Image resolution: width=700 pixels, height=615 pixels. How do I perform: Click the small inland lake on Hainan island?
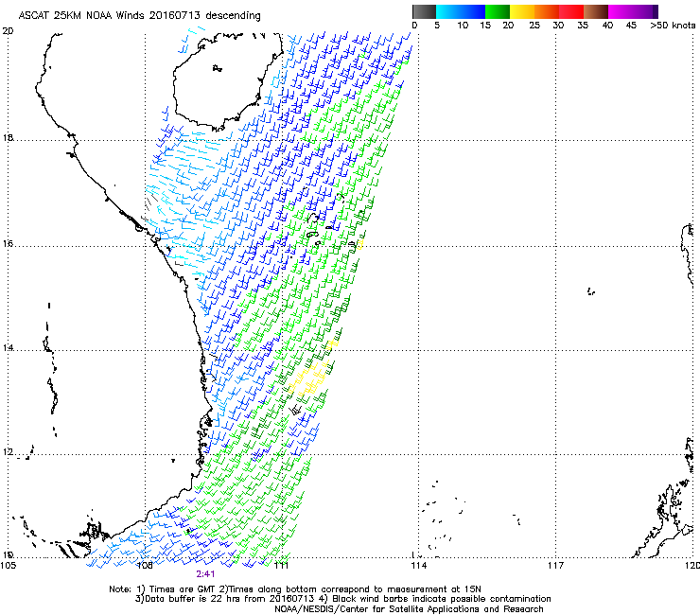(217, 68)
